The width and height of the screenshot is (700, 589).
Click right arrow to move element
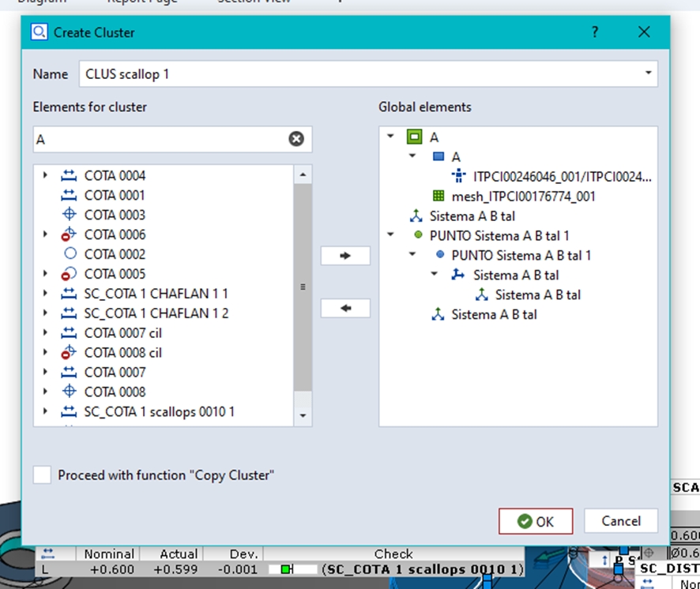[345, 256]
